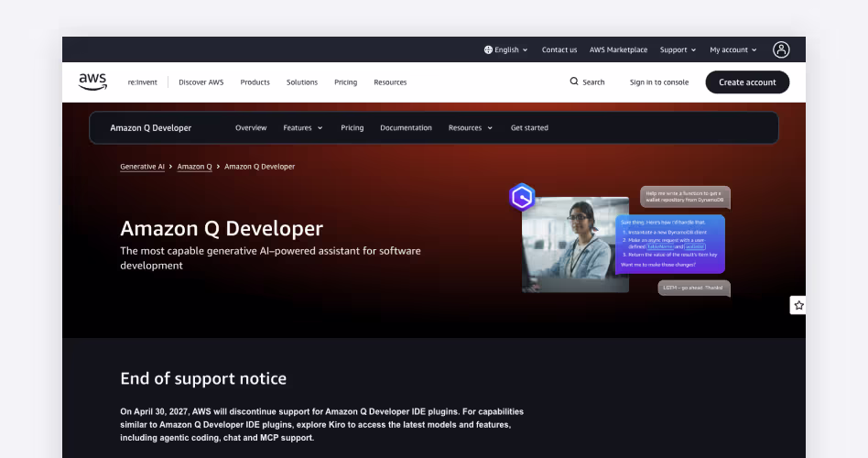Open AWS Marketplace link
The image size is (868, 458).
coord(618,49)
